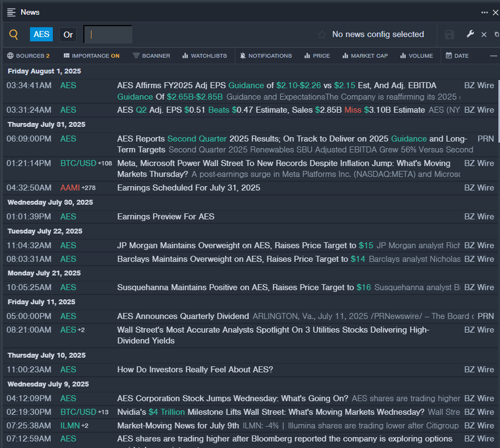Click the +108 additional tickers badge
Screen dimensions: 500x448
point(105,163)
